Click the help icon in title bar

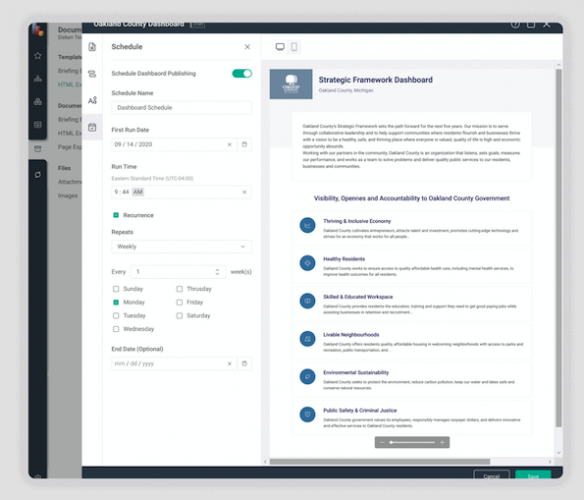pos(515,25)
